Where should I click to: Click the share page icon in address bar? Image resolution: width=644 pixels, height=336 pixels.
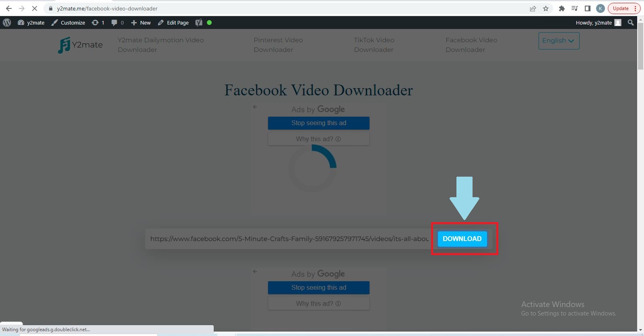pos(533,8)
